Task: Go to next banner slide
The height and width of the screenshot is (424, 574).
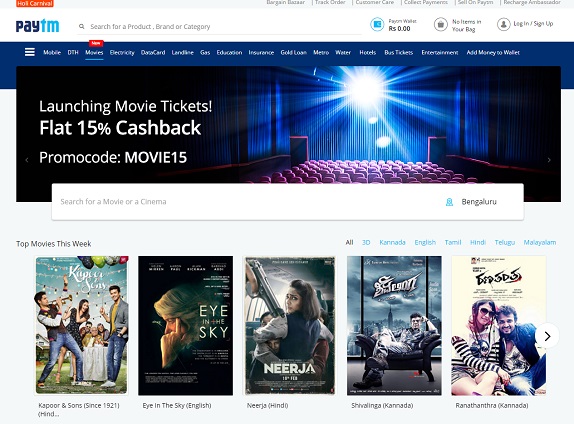Action: tap(549, 160)
